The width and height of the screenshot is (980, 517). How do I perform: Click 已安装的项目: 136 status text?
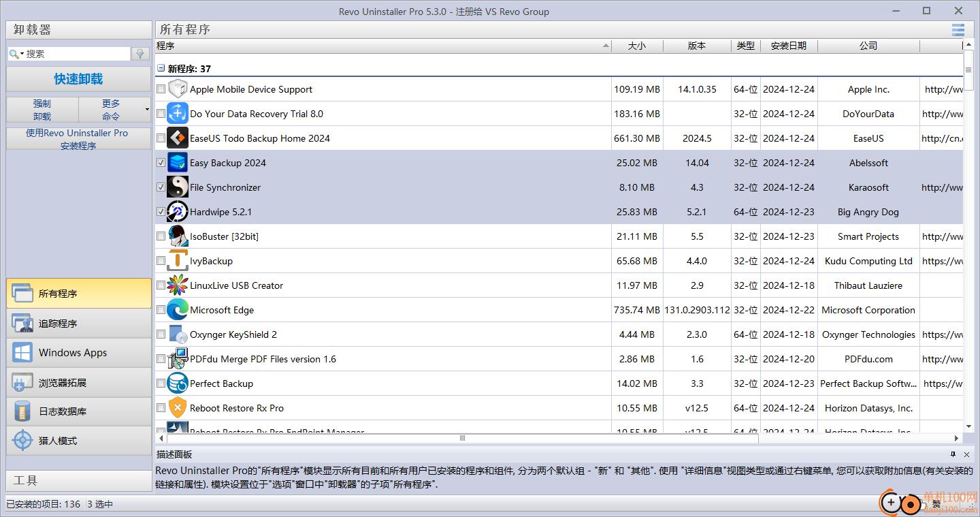tap(44, 504)
